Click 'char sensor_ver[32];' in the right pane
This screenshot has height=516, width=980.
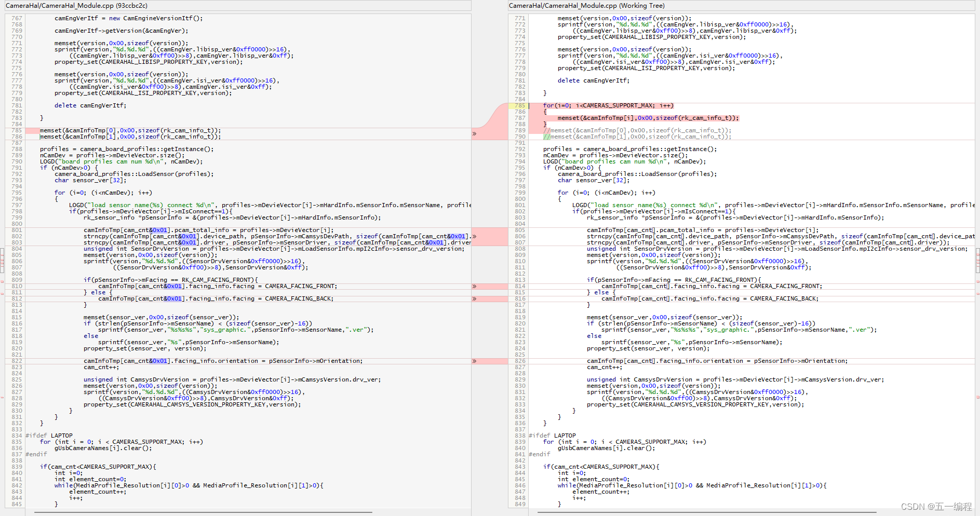(x=594, y=181)
